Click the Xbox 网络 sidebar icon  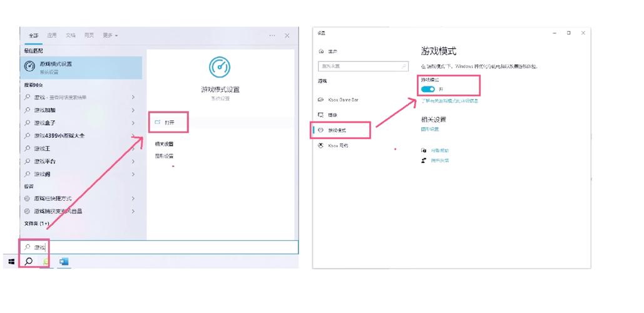(x=321, y=145)
